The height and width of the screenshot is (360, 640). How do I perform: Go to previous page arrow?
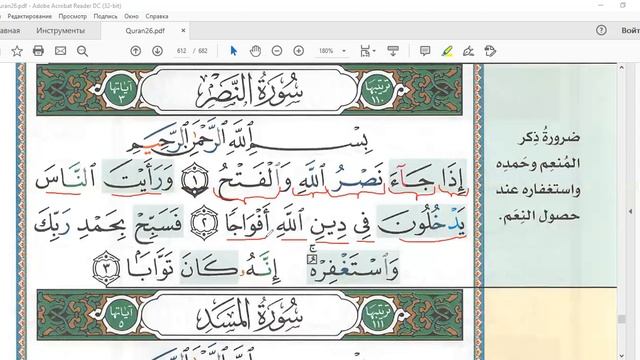[136, 51]
